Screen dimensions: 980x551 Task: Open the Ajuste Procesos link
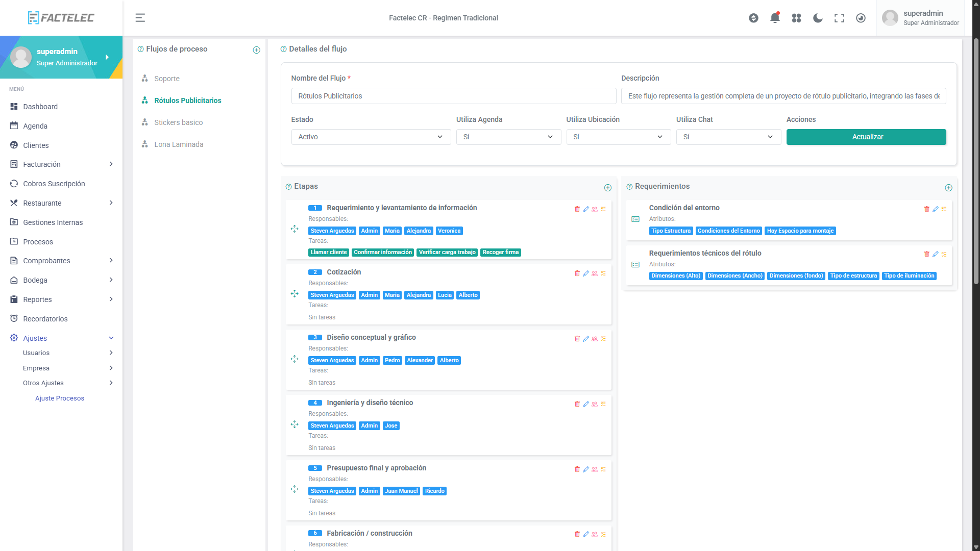[x=59, y=398]
